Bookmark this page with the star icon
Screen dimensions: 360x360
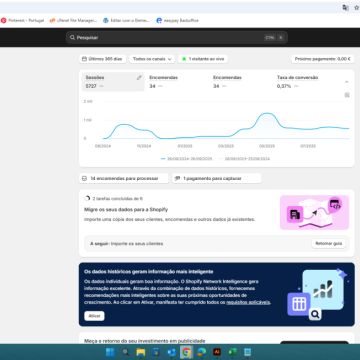pos(356,7)
